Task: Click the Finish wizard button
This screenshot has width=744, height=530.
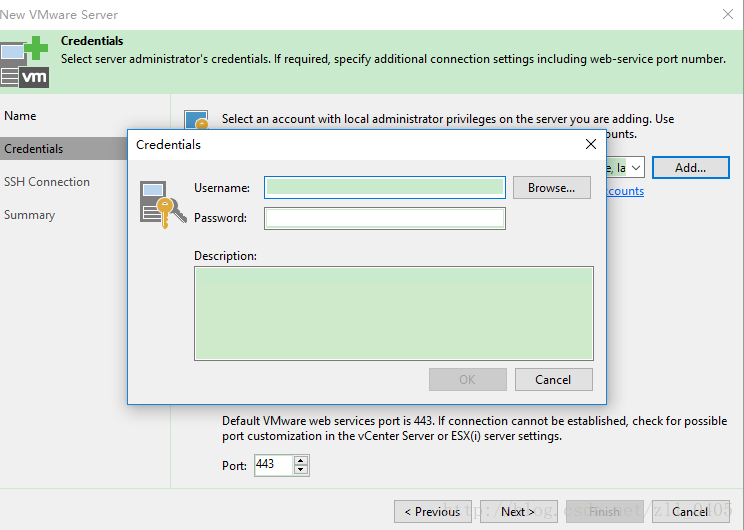Action: pos(605,511)
